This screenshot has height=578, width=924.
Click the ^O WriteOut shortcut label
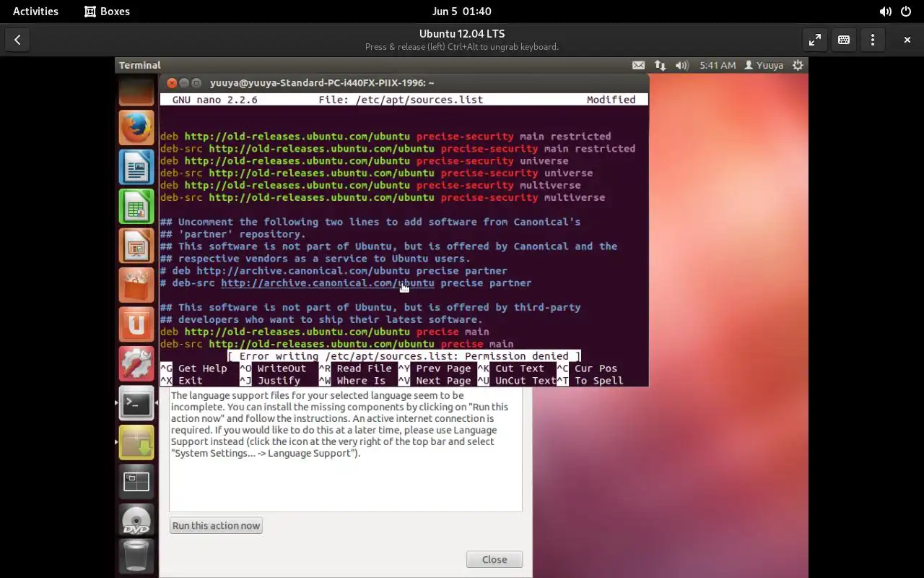[273, 368]
